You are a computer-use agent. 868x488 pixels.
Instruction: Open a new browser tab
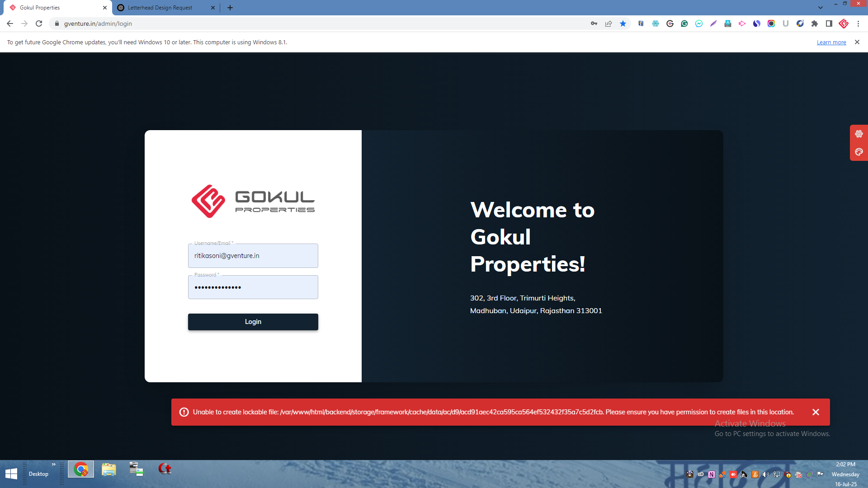(x=230, y=8)
